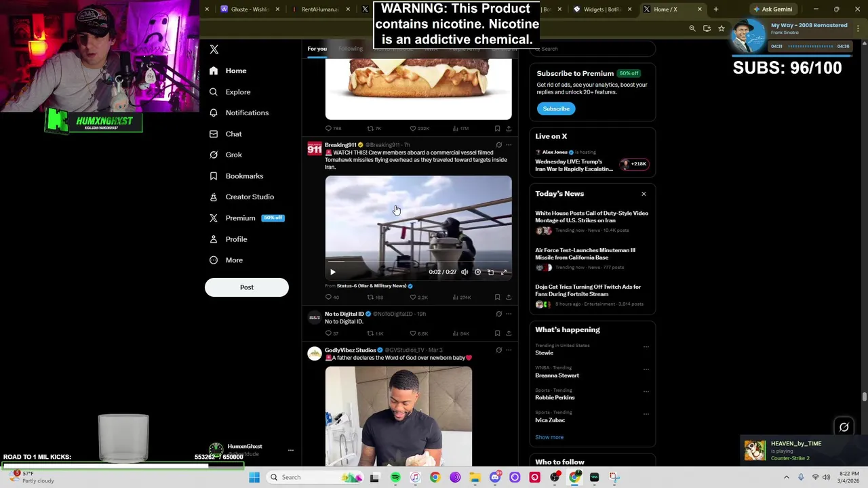Click Grok icon on Breaking911 post
Viewport: 868px width, 488px height.
coord(498,145)
